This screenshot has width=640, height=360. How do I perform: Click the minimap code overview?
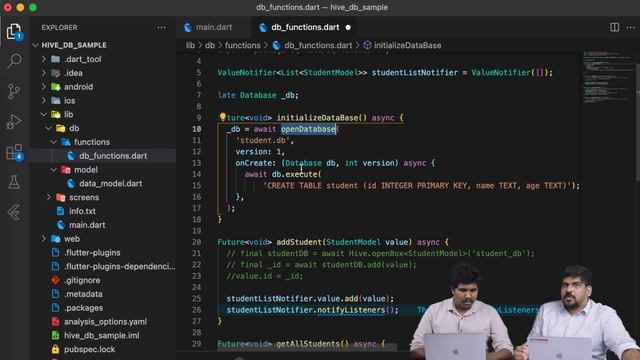[x=608, y=78]
